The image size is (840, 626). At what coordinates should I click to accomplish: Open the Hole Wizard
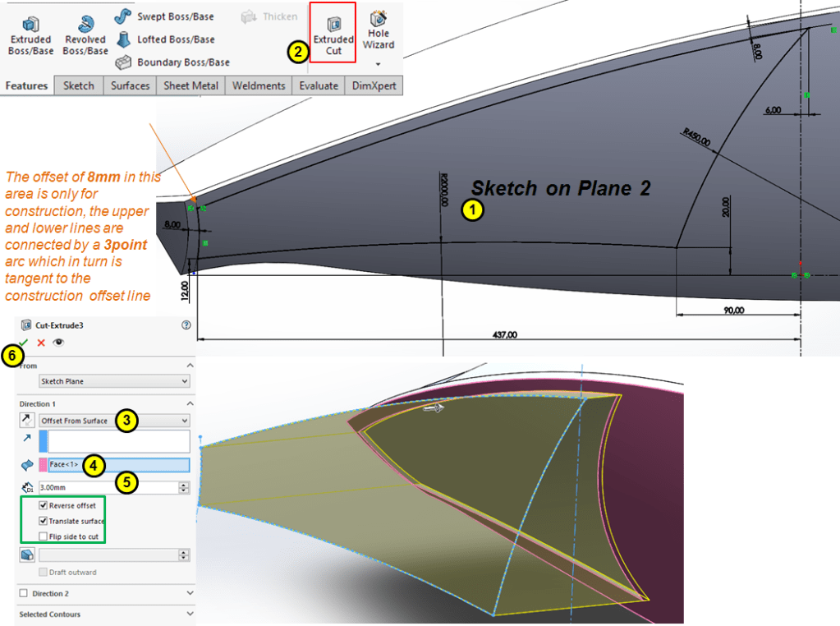(x=379, y=31)
